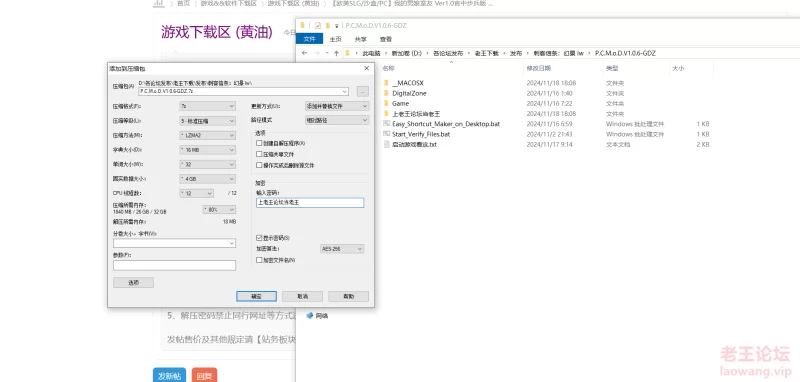Click 新加卷 (D:) in Explorer address breadcrumb

coord(406,53)
